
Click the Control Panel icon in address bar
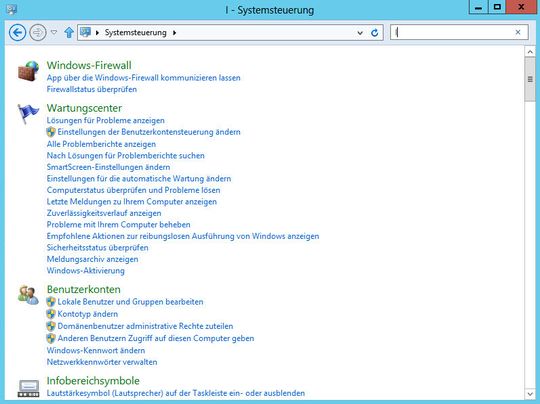point(85,32)
